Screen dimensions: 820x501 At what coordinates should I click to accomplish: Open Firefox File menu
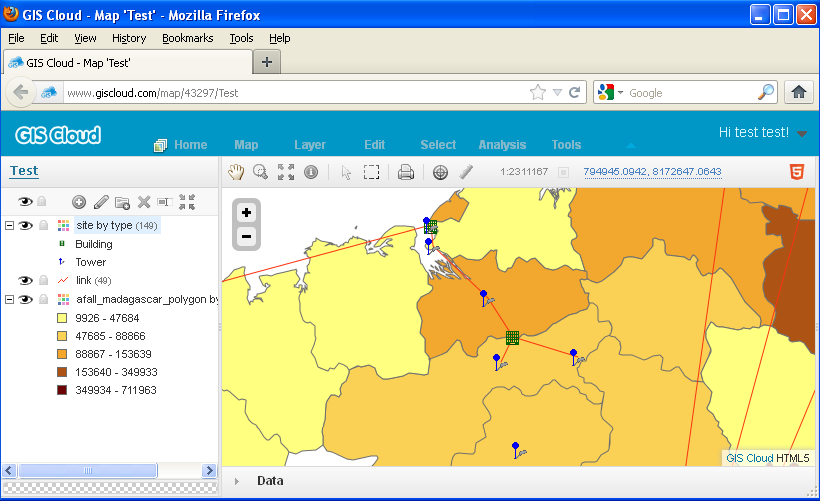click(x=16, y=38)
